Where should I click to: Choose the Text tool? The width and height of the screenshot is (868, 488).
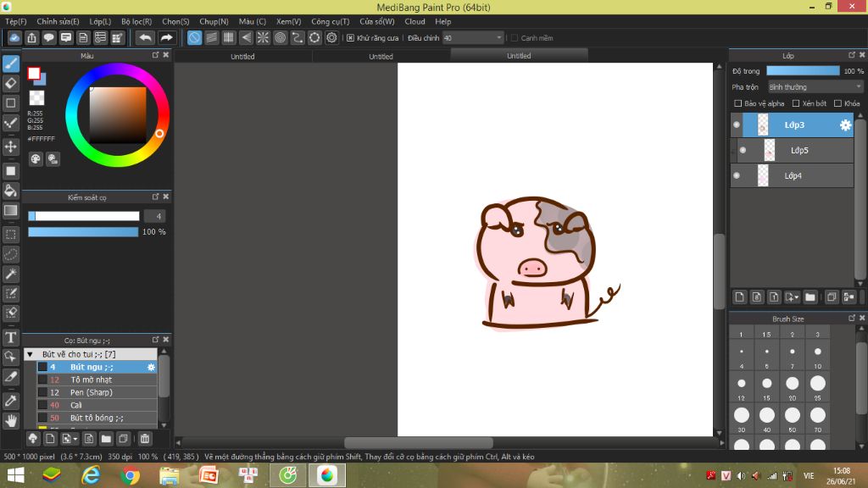(x=10, y=337)
